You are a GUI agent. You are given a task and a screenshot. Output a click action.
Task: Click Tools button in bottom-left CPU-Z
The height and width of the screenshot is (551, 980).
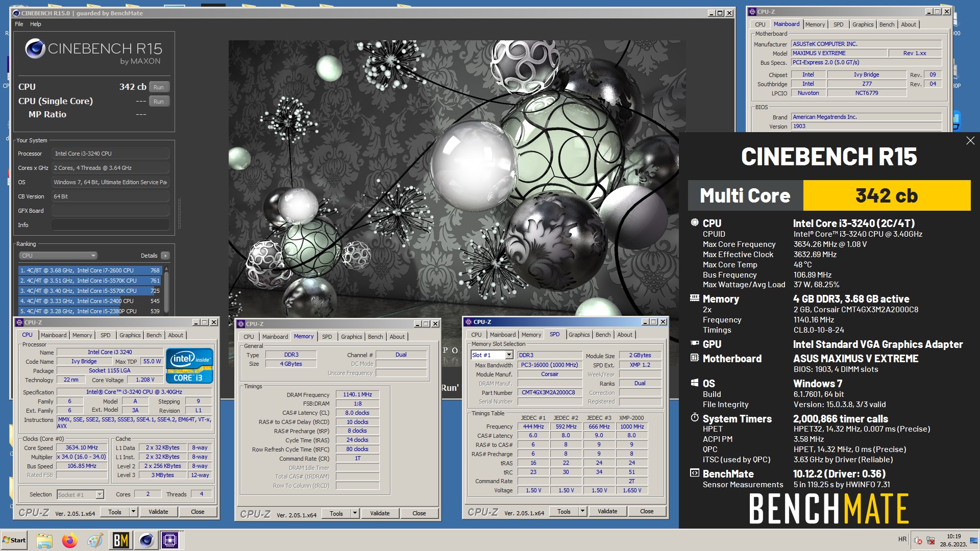coord(115,512)
